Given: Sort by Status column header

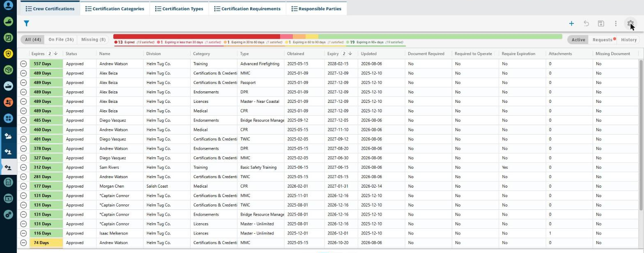Looking at the screenshot, I should pyautogui.click(x=71, y=53).
